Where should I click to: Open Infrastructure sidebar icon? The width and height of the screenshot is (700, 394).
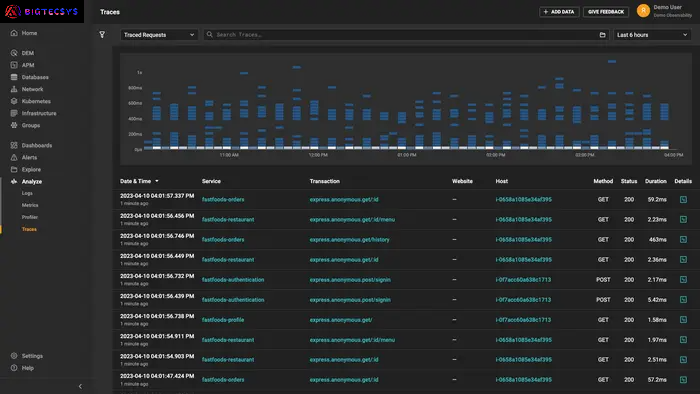(14, 113)
